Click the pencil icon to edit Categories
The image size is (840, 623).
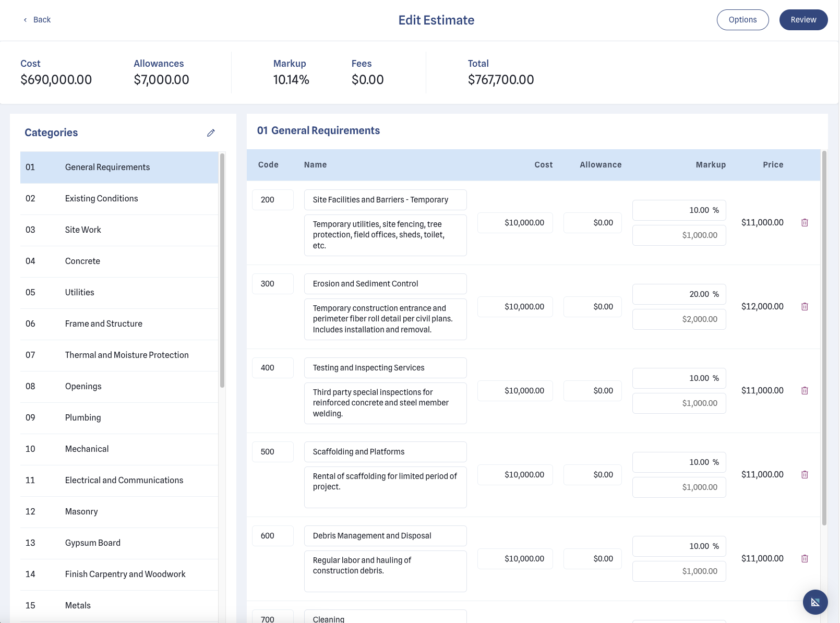pos(211,133)
